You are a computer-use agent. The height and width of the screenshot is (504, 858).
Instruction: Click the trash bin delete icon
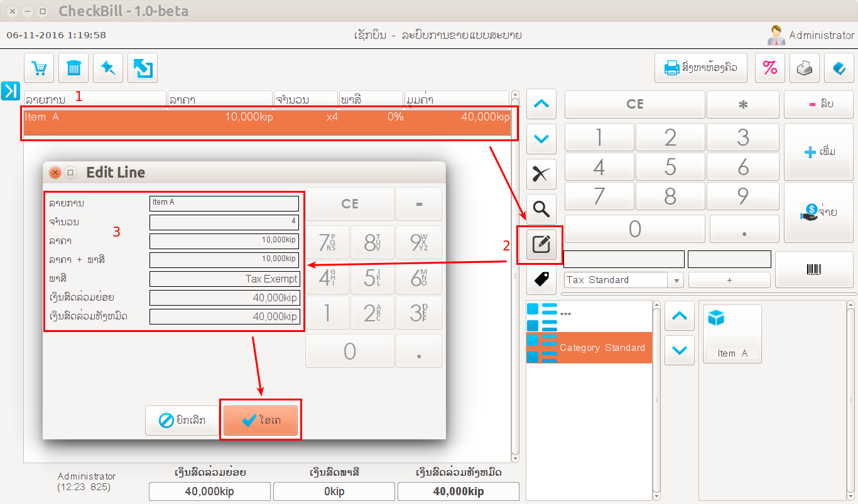click(x=73, y=68)
